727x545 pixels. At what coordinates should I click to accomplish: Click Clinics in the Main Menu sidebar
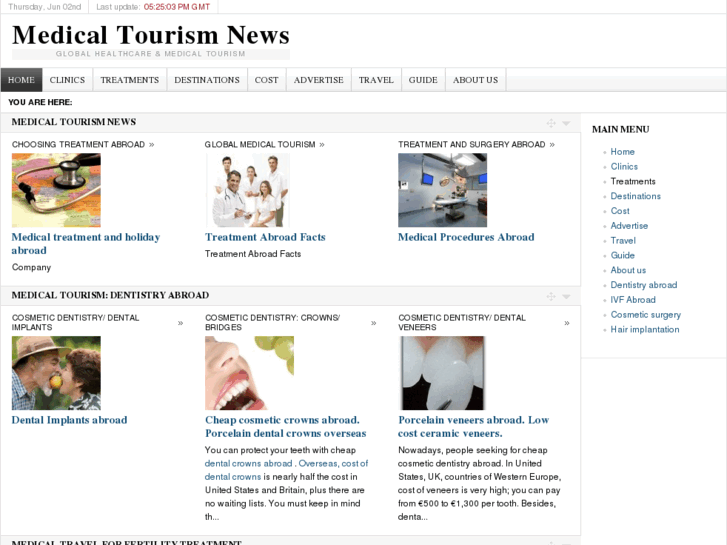point(624,167)
